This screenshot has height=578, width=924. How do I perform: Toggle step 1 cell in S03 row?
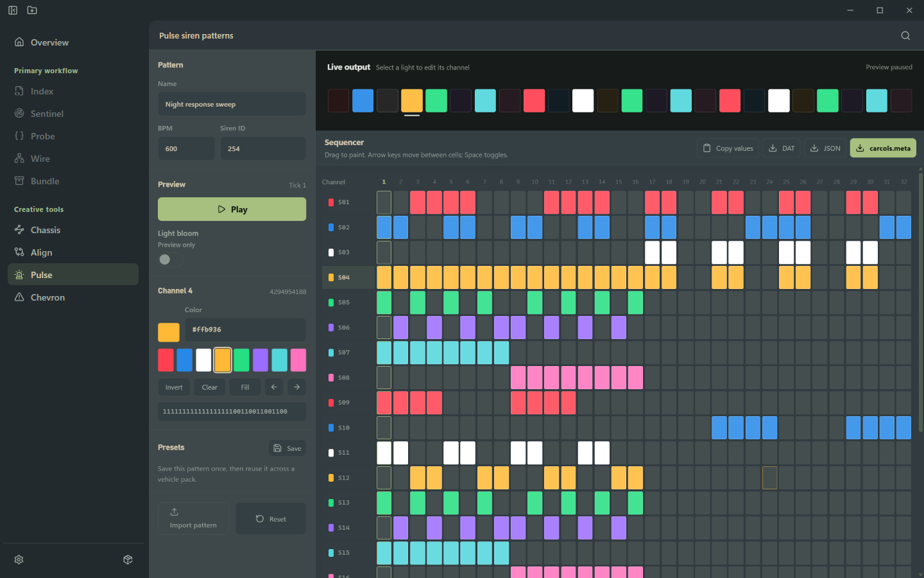pyautogui.click(x=384, y=252)
